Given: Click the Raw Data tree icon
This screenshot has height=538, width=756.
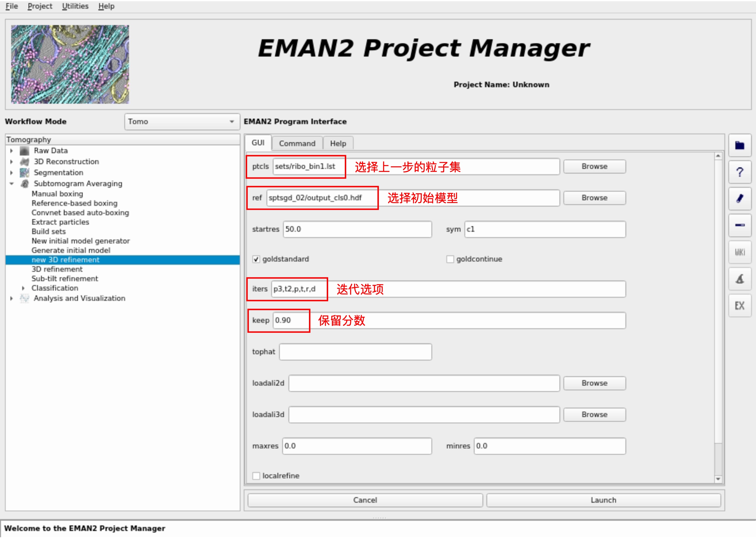Looking at the screenshot, I should pos(25,151).
